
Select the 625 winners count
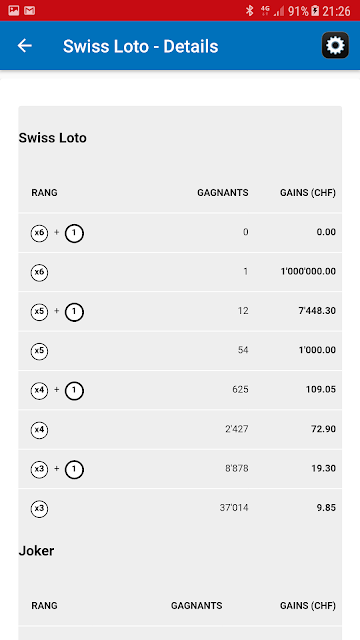pyautogui.click(x=240, y=389)
